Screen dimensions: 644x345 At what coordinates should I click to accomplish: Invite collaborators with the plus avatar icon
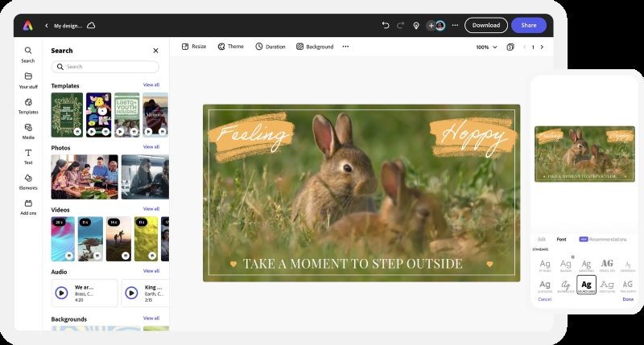(431, 26)
